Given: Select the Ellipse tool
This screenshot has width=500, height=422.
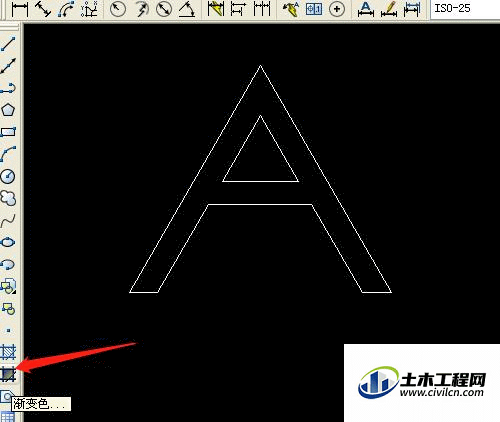Looking at the screenshot, I should 8,242.
